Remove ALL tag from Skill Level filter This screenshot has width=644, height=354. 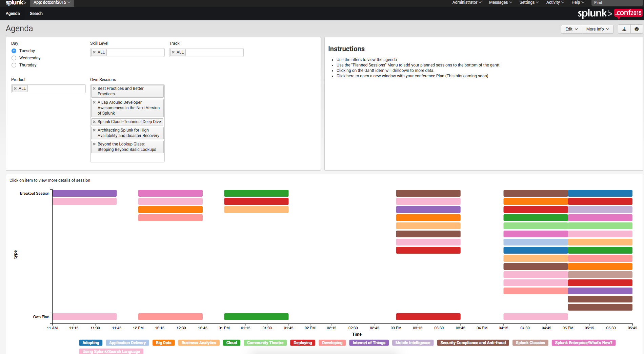pyautogui.click(x=94, y=52)
